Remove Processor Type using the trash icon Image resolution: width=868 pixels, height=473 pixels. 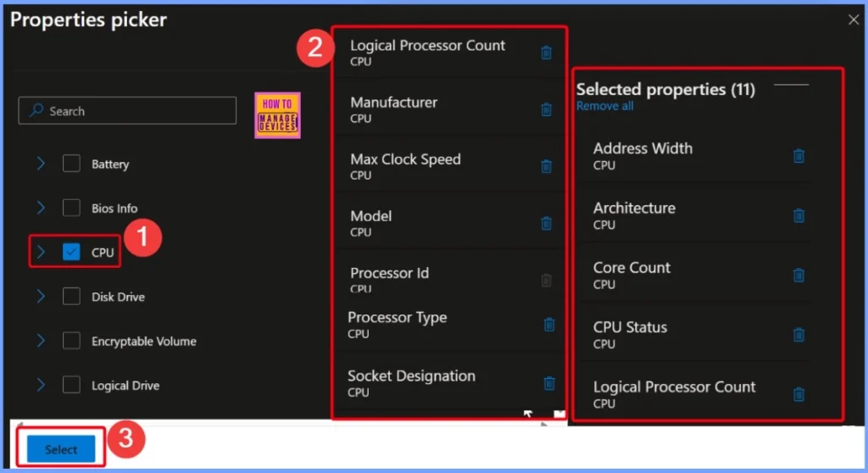(x=548, y=325)
